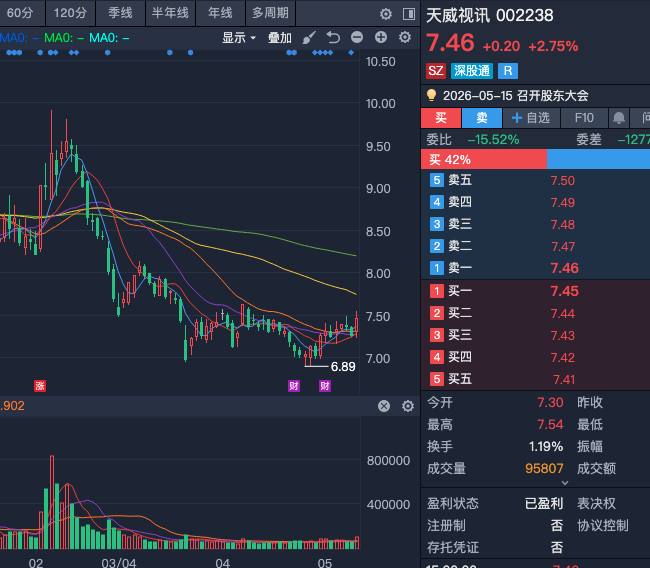
Task: Select the 半年线 chart tab
Action: point(170,13)
